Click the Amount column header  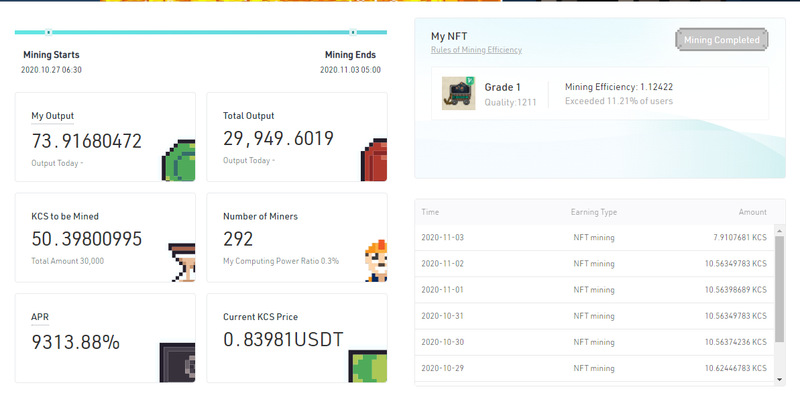753,212
